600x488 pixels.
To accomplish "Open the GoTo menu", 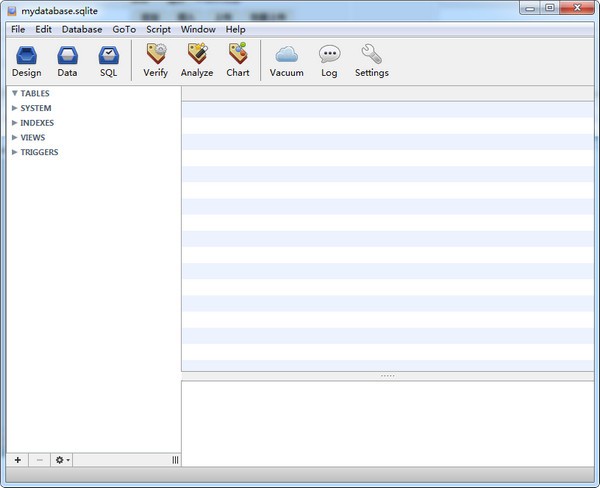I will pyautogui.click(x=124, y=29).
